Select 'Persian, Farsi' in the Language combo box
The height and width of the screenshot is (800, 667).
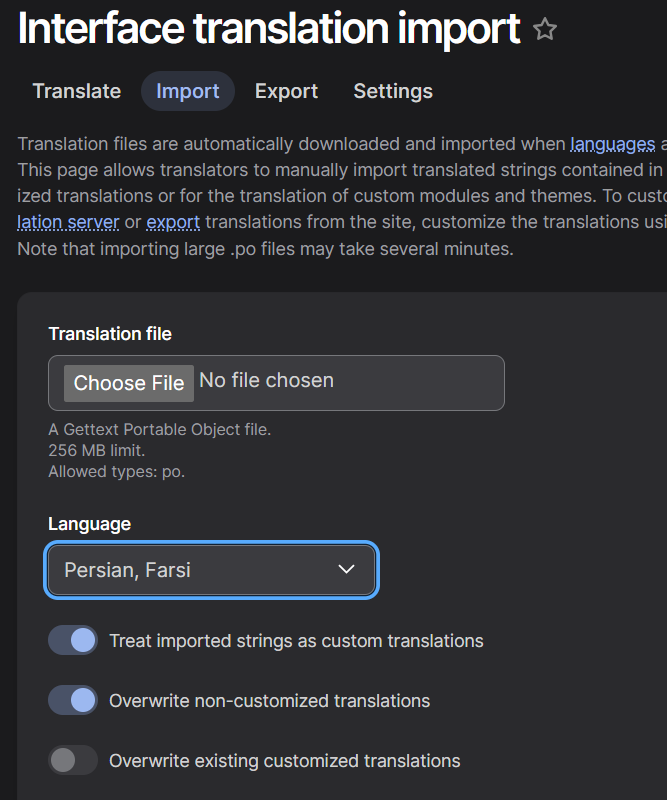point(211,569)
